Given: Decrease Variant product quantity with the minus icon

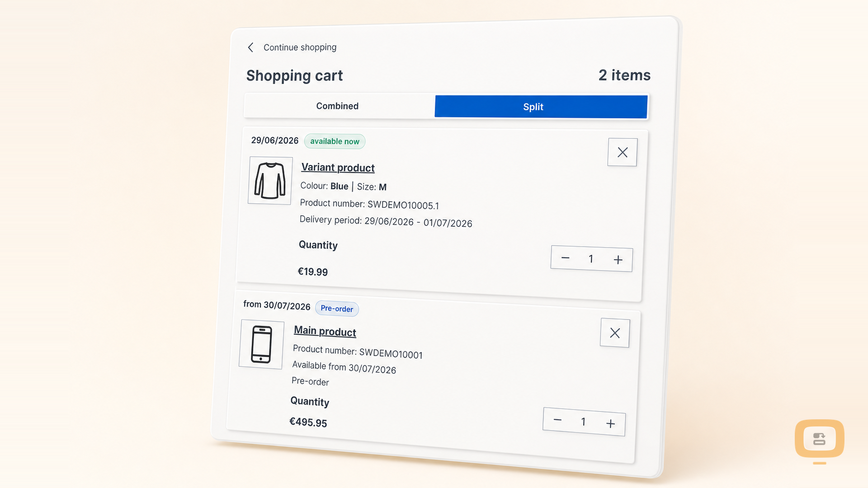Looking at the screenshot, I should coord(565,258).
